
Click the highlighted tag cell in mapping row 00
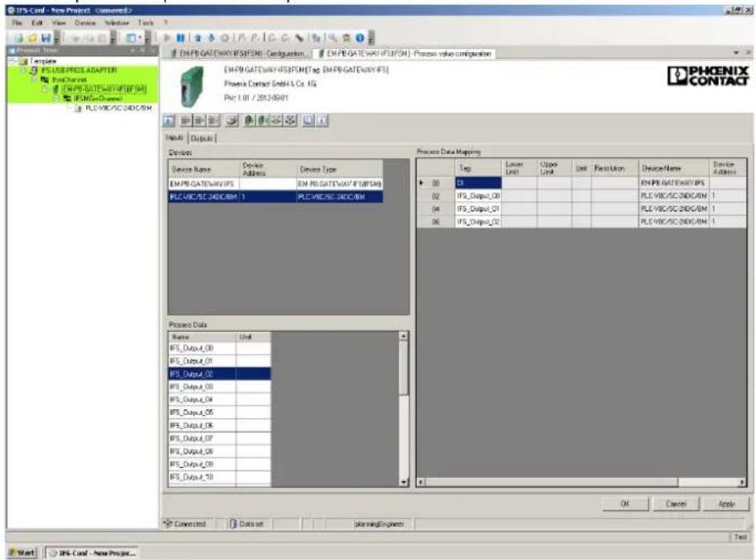[479, 183]
